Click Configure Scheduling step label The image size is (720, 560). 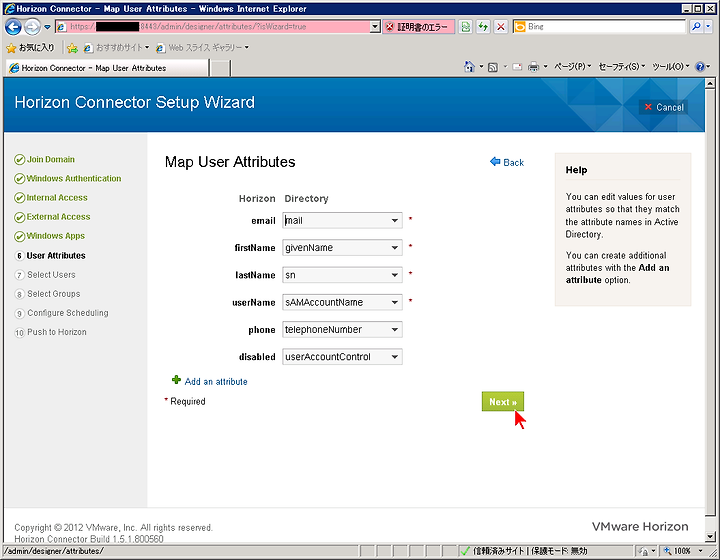coord(68,313)
